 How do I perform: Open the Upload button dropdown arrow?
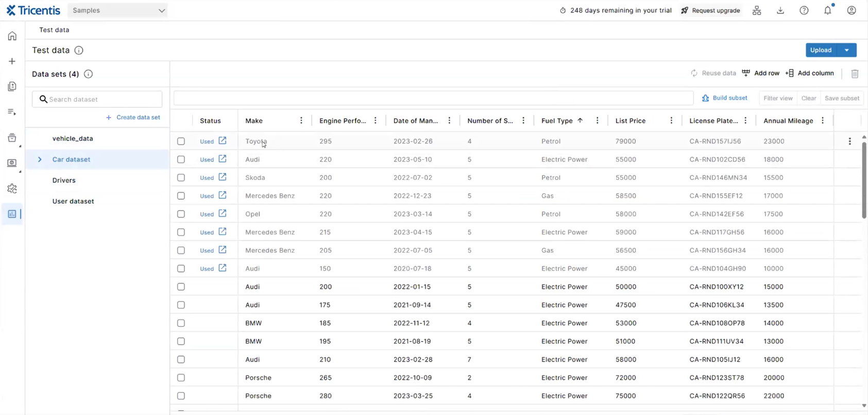(x=847, y=50)
